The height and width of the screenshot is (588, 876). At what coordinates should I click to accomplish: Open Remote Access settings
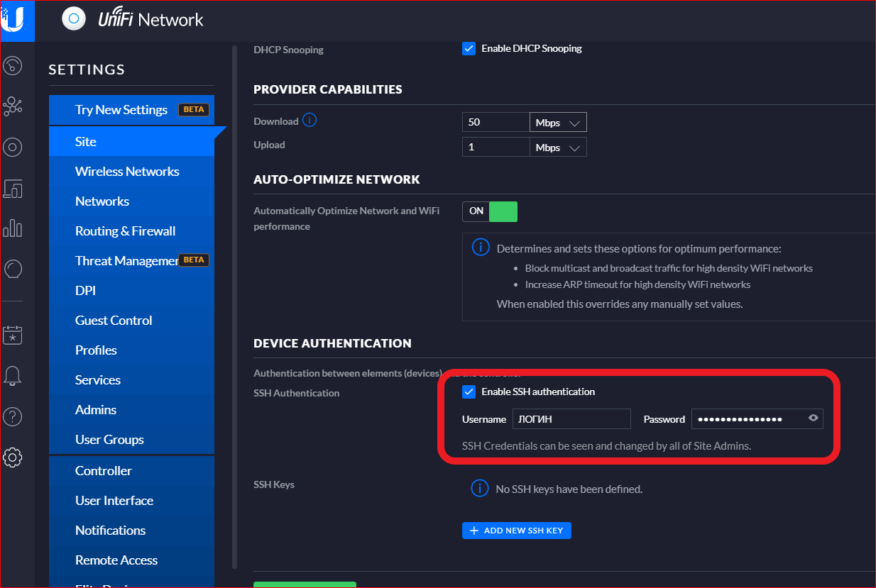131,560
